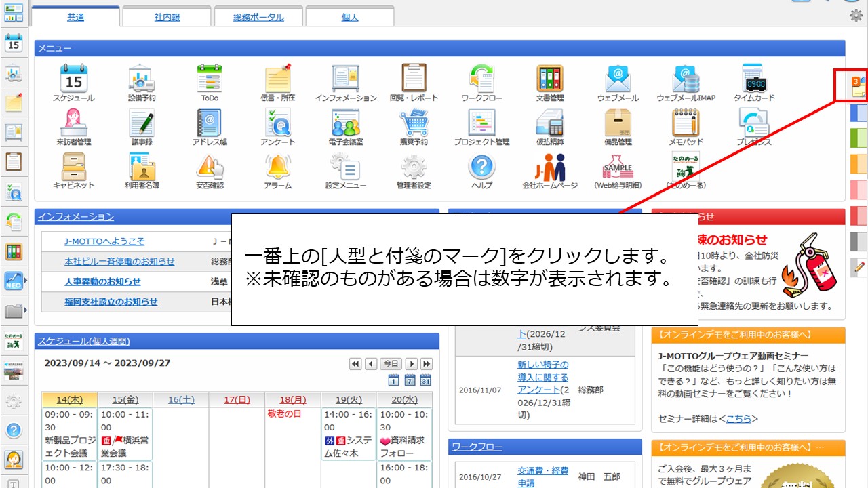
Task: Open the スケジュール calendar icon in menu
Action: click(x=74, y=79)
